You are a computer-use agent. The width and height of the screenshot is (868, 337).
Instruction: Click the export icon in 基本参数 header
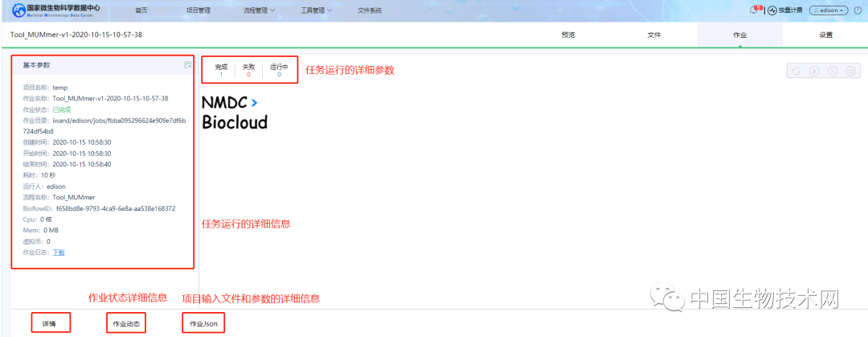[x=187, y=65]
